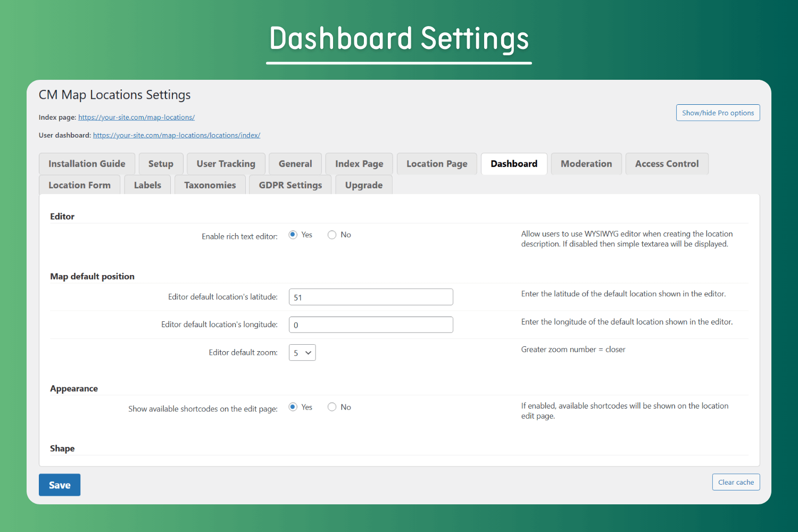Open the Access Control tab

pos(667,164)
